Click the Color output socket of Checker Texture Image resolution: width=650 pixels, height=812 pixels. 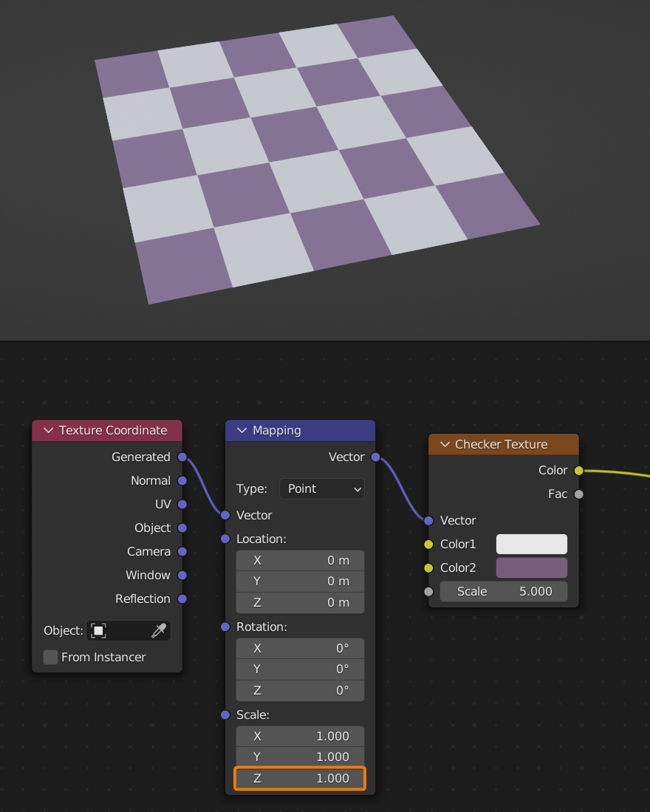pos(579,470)
